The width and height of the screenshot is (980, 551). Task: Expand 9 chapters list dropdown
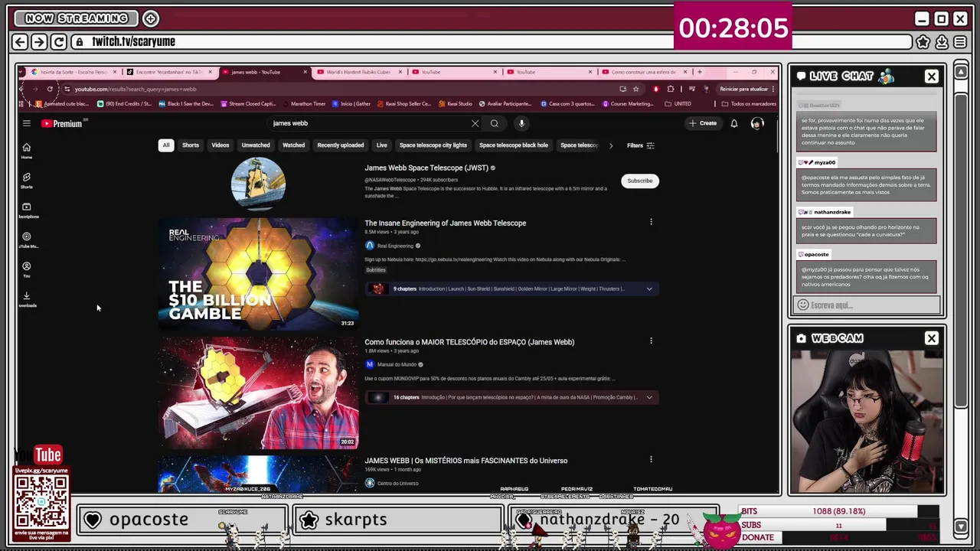649,289
